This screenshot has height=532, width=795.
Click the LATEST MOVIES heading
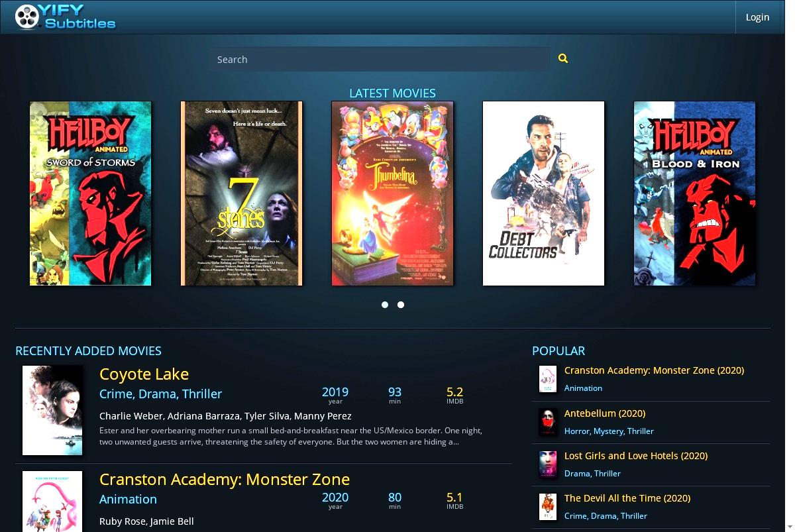click(x=392, y=93)
